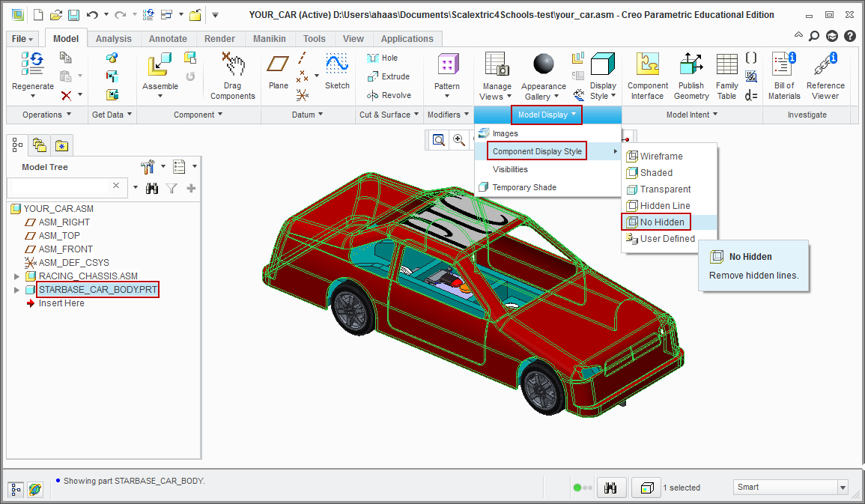The image size is (865, 504).
Task: Open the Get Data group dropdown
Action: pyautogui.click(x=112, y=115)
